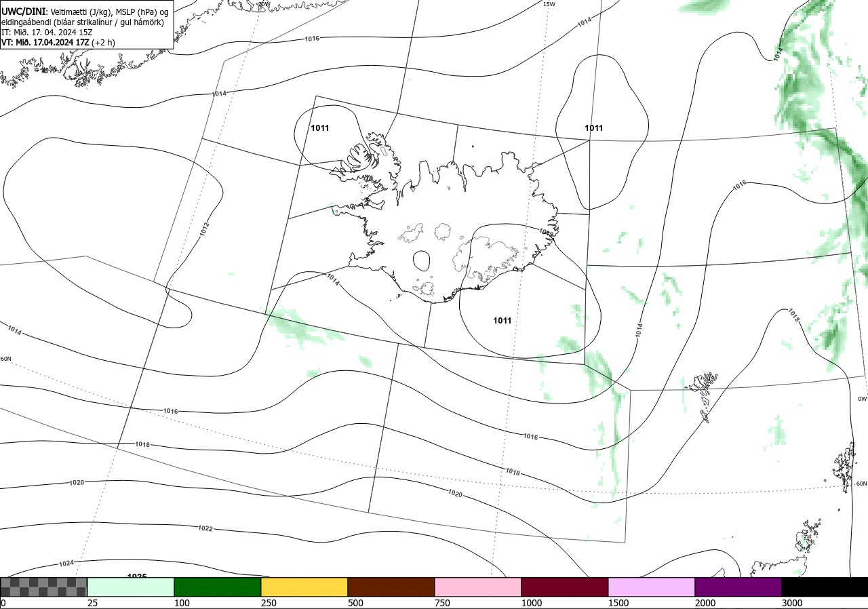Click the 1025 pressure label
The image size is (868, 609).
(137, 576)
